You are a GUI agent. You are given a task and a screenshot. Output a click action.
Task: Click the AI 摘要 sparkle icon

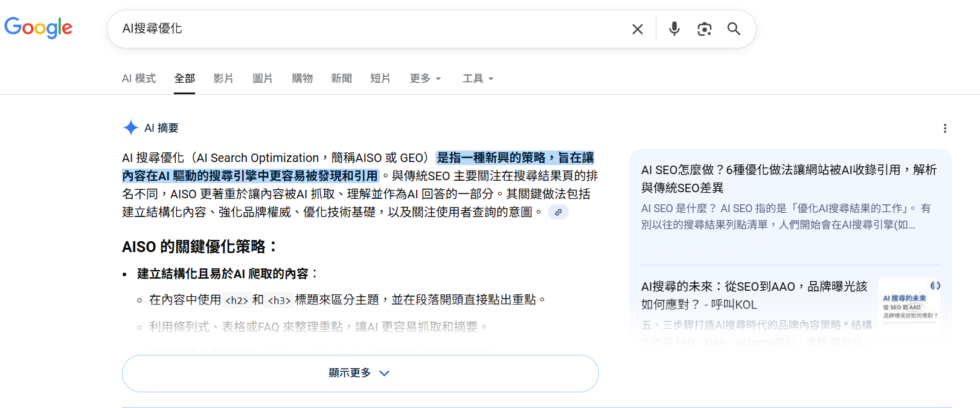[x=130, y=128]
